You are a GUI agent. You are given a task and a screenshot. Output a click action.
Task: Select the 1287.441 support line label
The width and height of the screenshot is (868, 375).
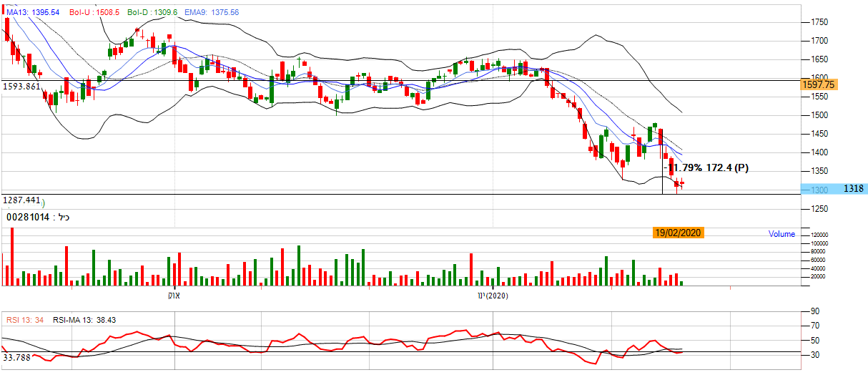(x=21, y=200)
